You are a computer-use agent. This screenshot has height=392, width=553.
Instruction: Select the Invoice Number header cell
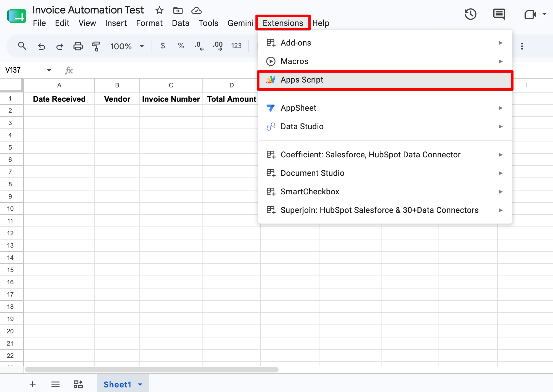171,99
